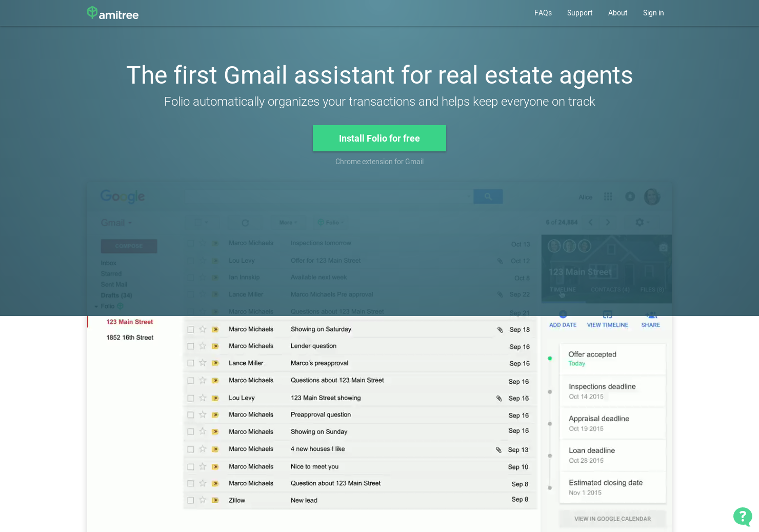Open the select-all checkbox dropdown
759x532 pixels.
(202, 223)
